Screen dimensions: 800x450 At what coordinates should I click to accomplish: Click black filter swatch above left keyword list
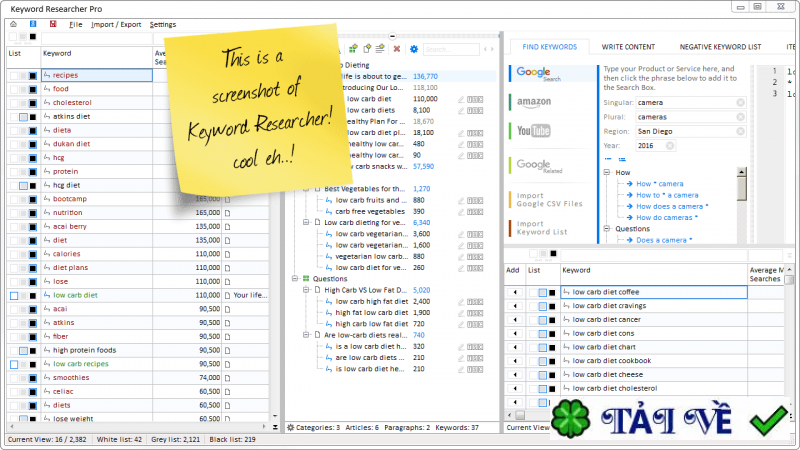click(33, 38)
